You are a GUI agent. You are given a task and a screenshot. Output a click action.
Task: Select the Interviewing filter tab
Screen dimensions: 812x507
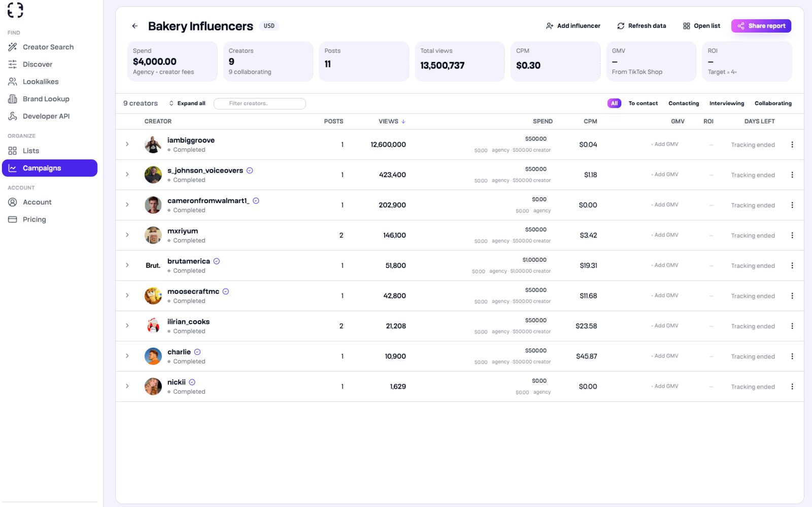pos(727,104)
